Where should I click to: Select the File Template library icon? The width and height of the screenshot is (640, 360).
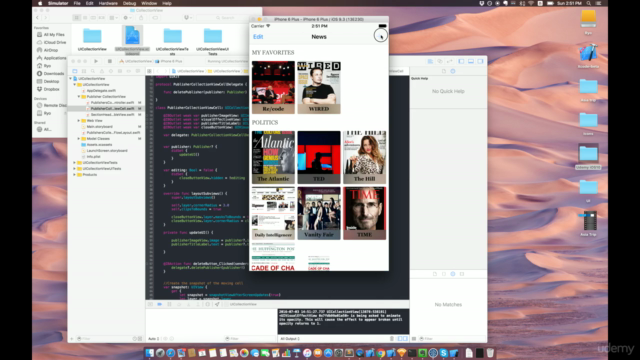[435, 274]
